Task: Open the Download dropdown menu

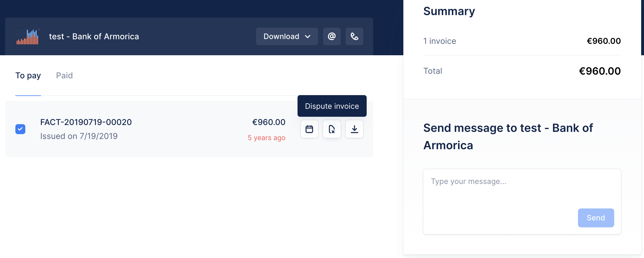Action: point(286,36)
